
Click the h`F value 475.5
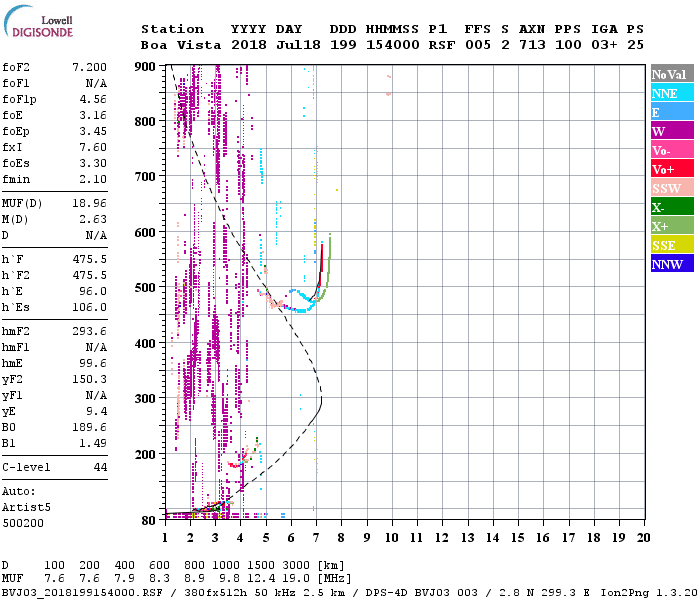pos(89,259)
